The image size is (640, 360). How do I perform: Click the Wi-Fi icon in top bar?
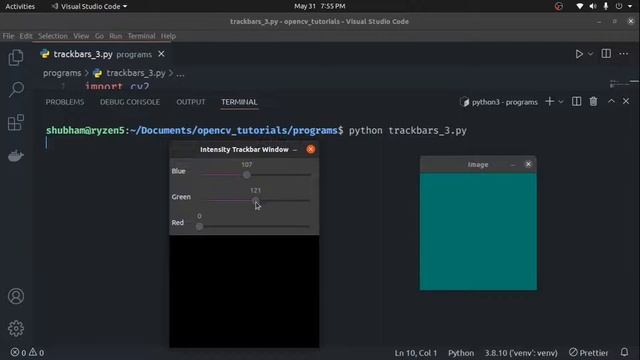pos(579,6)
